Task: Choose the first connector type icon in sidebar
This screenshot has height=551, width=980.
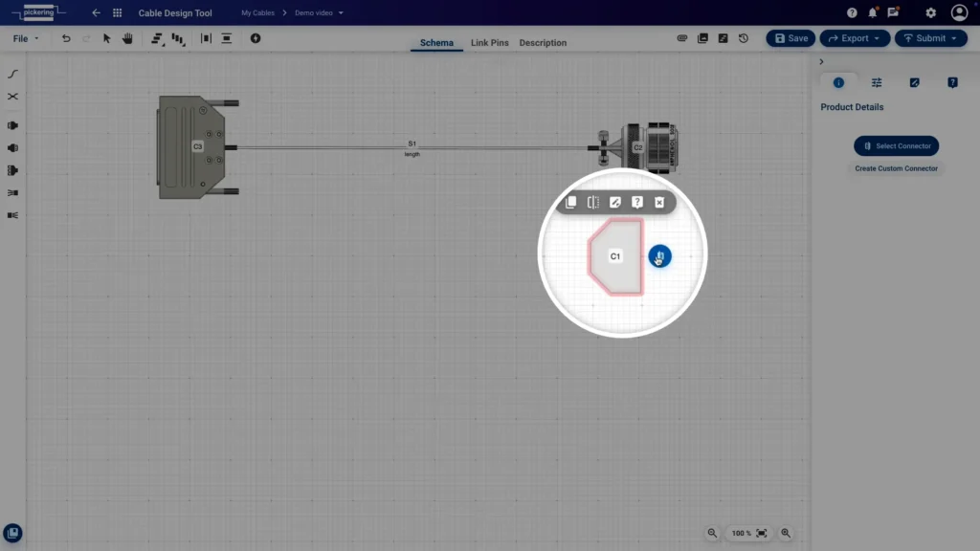Action: (12, 125)
